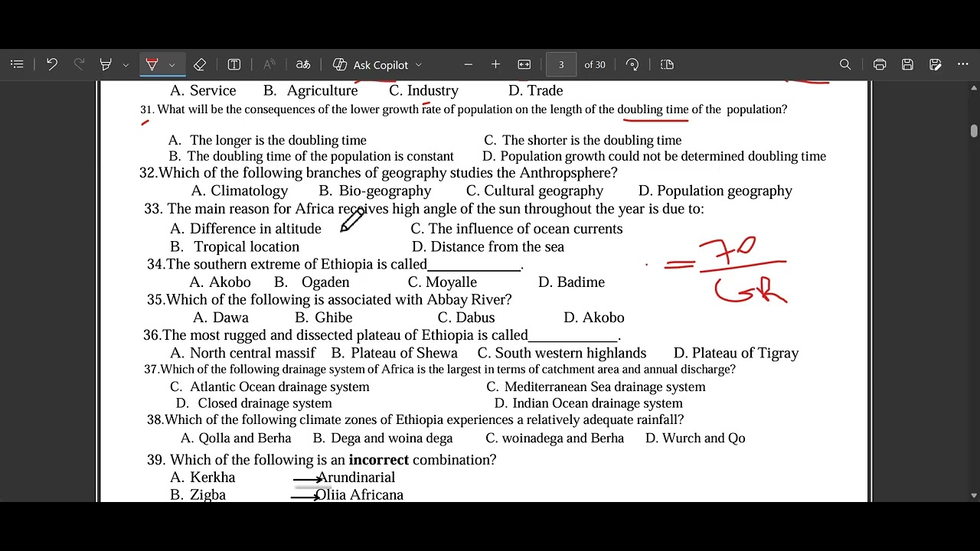Save As a copy of the PDF

[935, 65]
